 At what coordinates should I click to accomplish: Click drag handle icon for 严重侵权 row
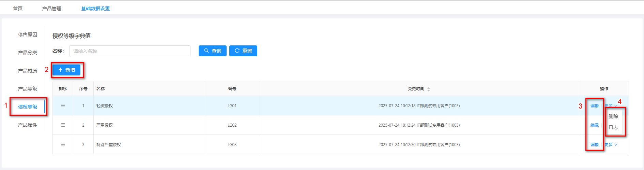pyautogui.click(x=63, y=125)
